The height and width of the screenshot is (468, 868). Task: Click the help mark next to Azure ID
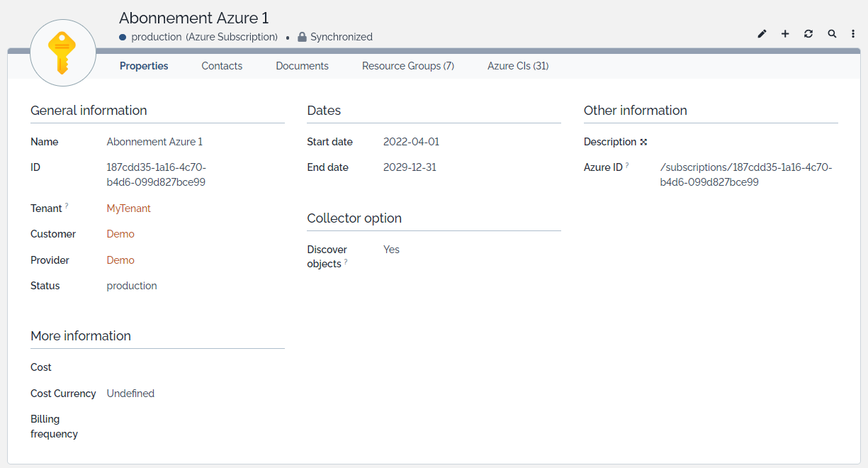(627, 165)
